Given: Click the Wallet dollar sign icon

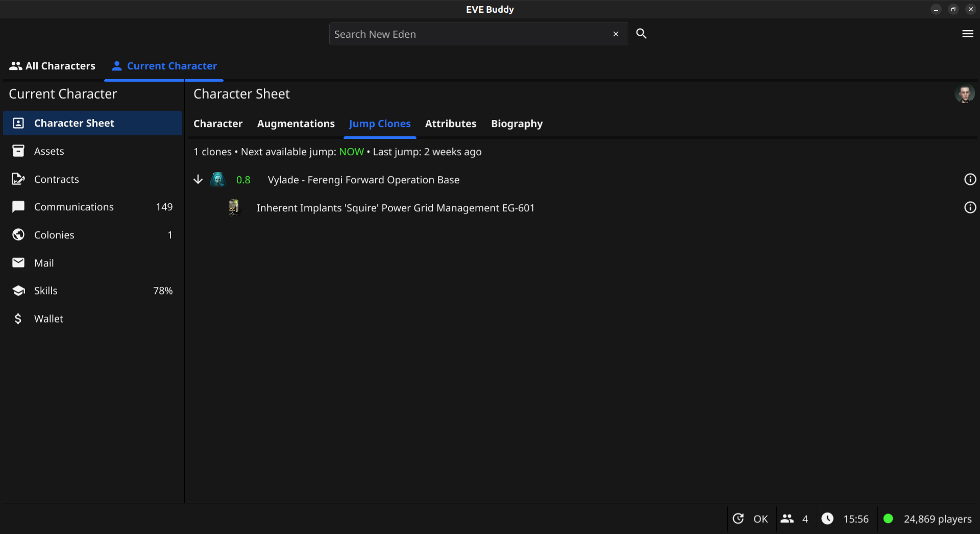Looking at the screenshot, I should point(18,319).
